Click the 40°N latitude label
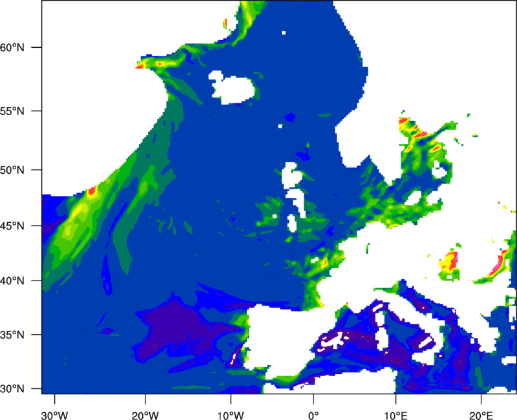Screen dimensions: 517x420 (x=12, y=281)
